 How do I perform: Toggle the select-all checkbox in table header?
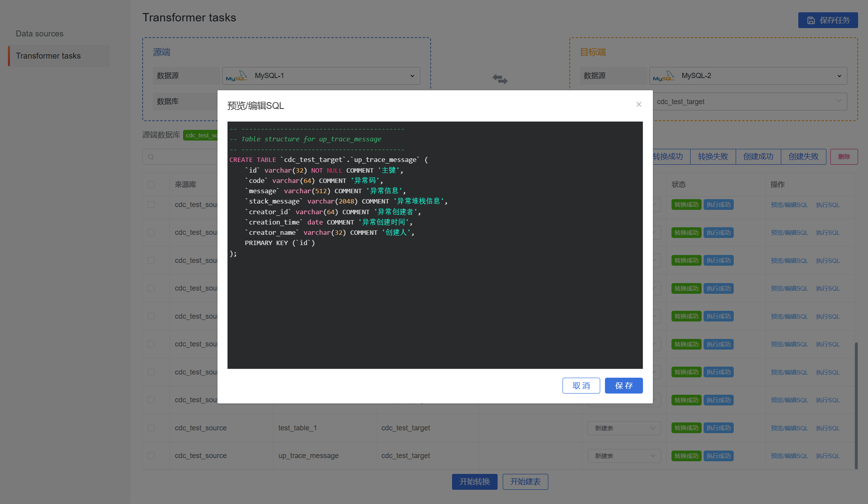tap(151, 184)
